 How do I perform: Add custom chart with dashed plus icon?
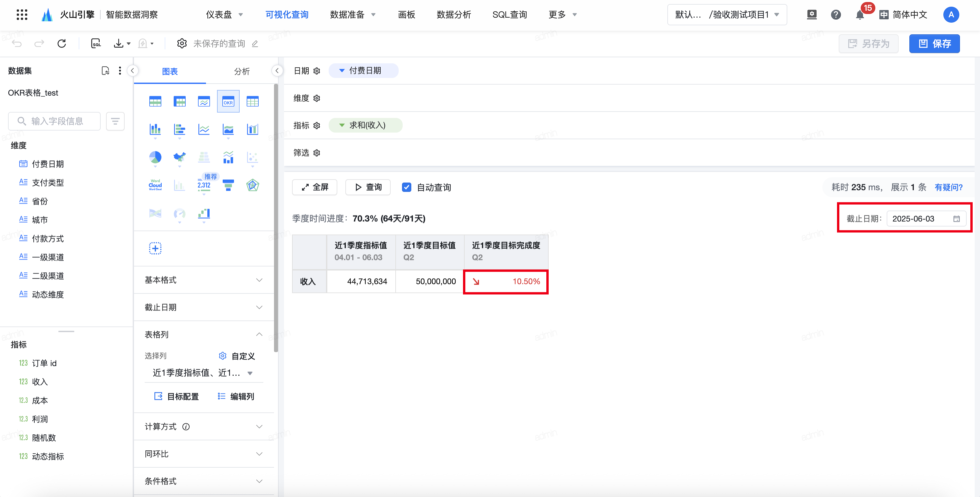(155, 248)
